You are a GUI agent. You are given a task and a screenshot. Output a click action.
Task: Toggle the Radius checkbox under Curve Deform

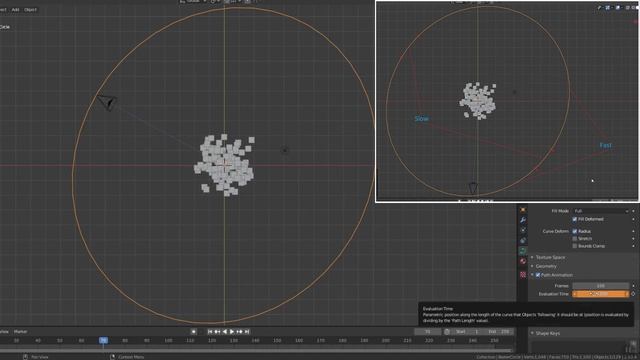coord(575,231)
